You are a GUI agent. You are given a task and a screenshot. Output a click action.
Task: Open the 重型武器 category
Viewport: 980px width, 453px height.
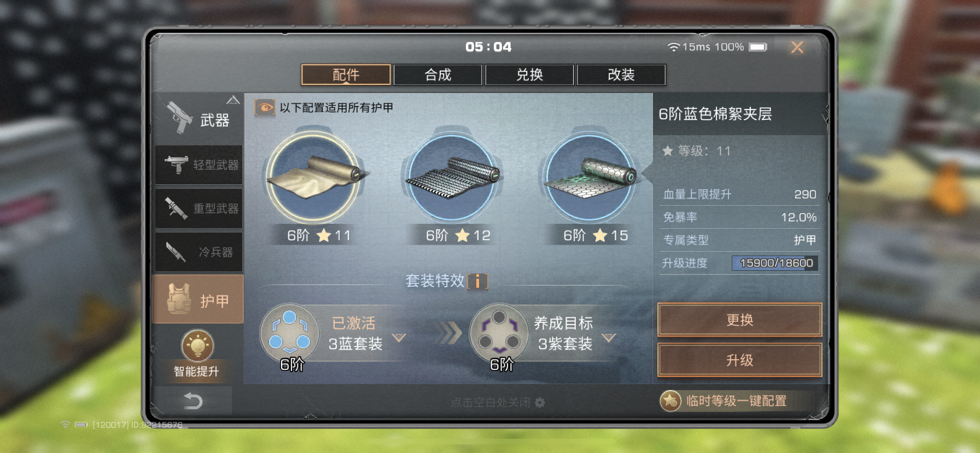pyautogui.click(x=199, y=208)
